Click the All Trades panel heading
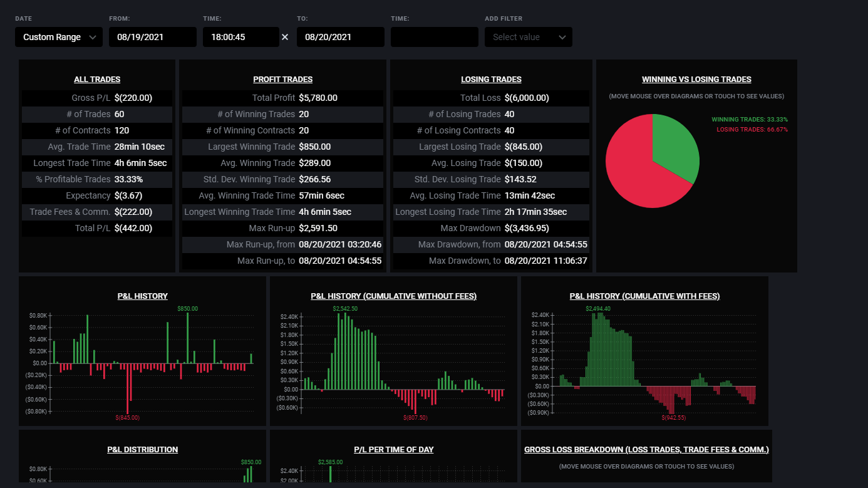The image size is (868, 488). [x=97, y=80]
